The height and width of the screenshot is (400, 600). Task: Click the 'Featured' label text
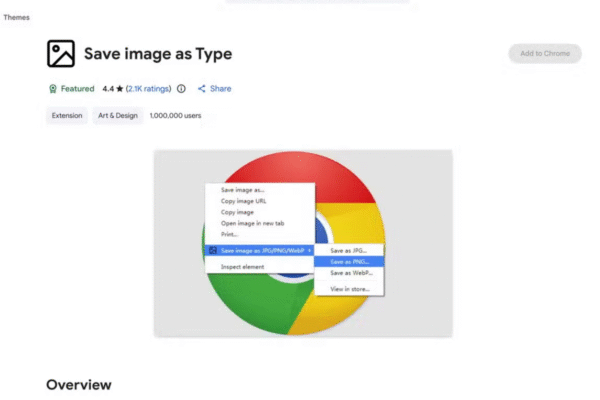(x=77, y=89)
